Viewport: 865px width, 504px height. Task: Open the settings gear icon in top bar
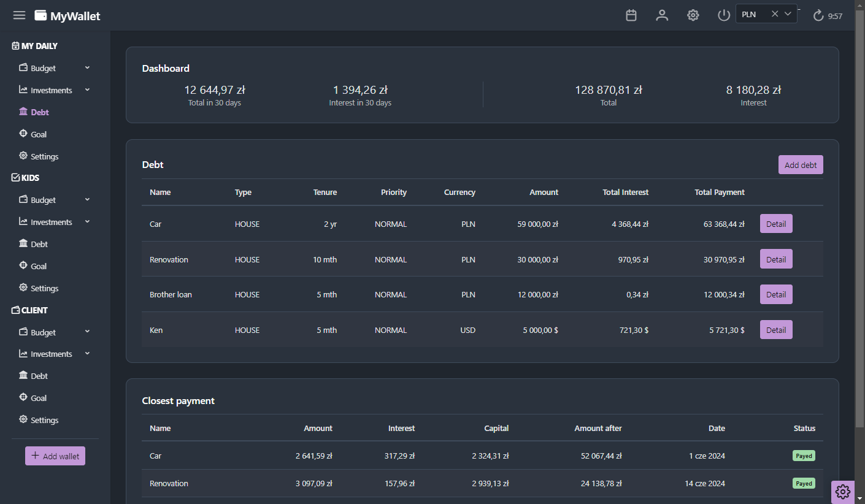[x=693, y=15]
